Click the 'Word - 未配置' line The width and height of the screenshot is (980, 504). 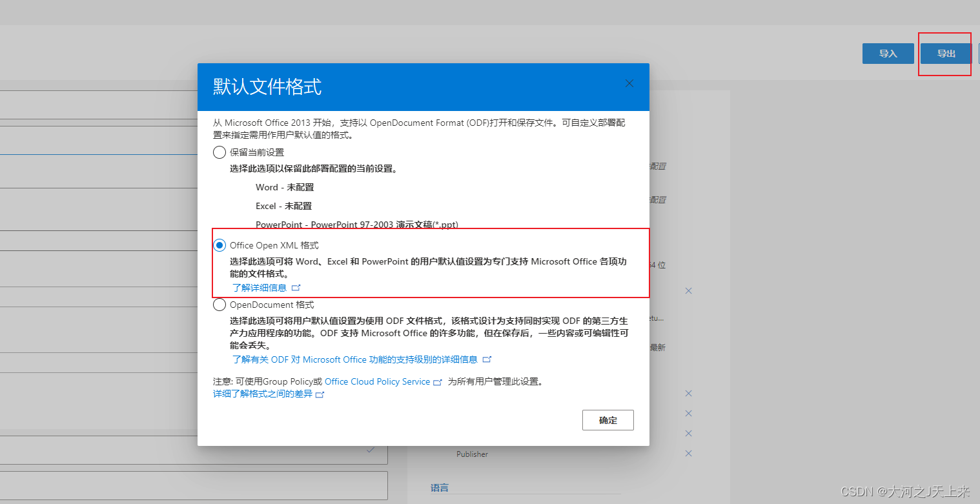285,187
